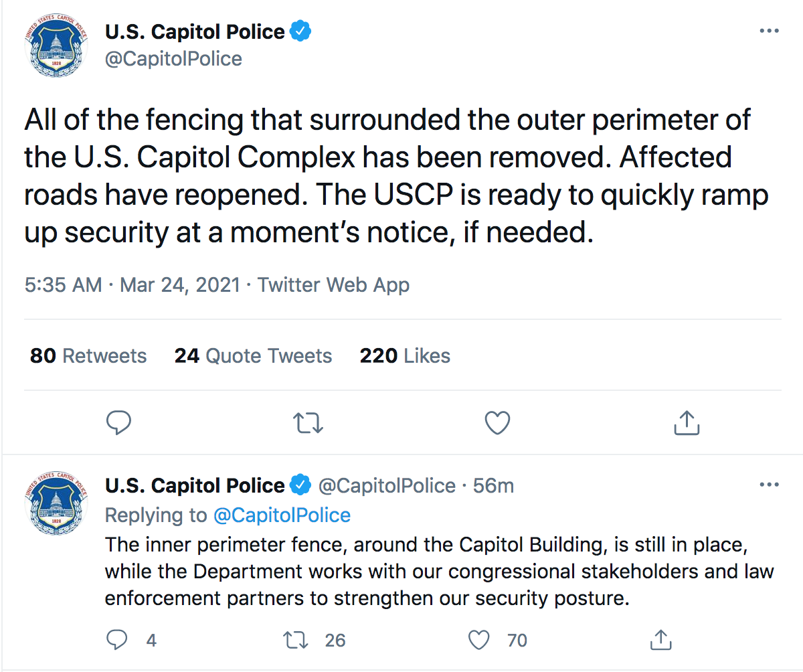Retweet the main tweet via retweet icon
The height and width of the screenshot is (672, 803).
click(308, 422)
